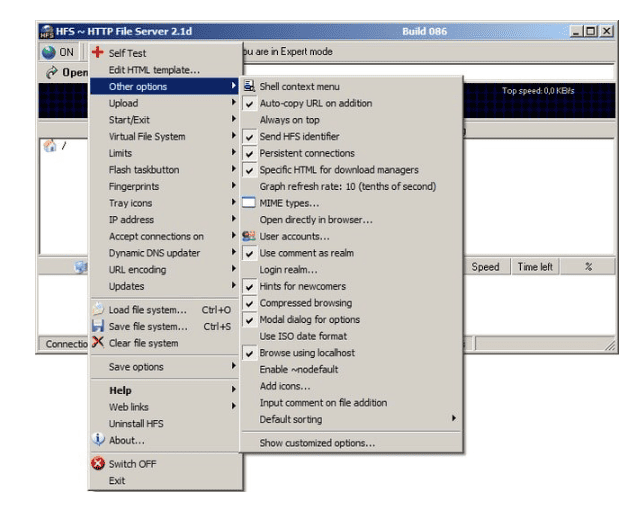The image size is (639, 516).
Task: Disable Hints for newcomers
Action: click(x=352, y=286)
